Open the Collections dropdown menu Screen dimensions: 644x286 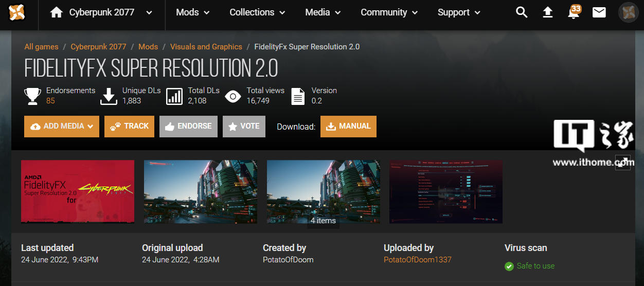click(x=257, y=12)
